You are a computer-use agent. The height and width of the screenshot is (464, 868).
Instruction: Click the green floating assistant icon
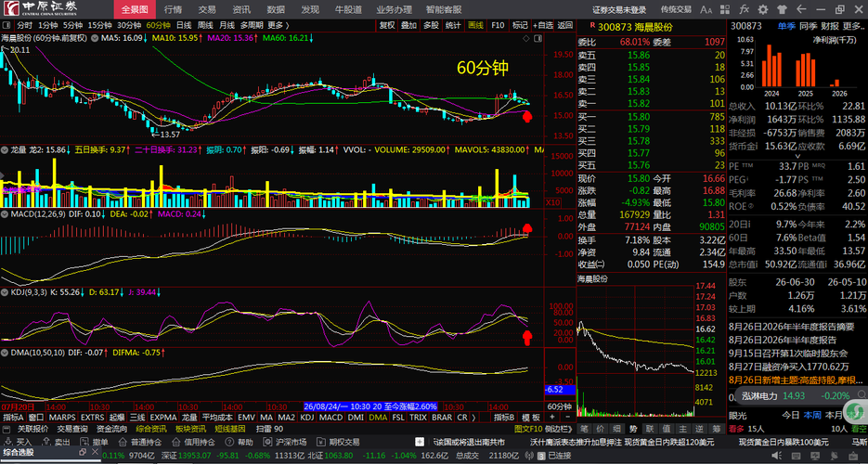point(857,410)
